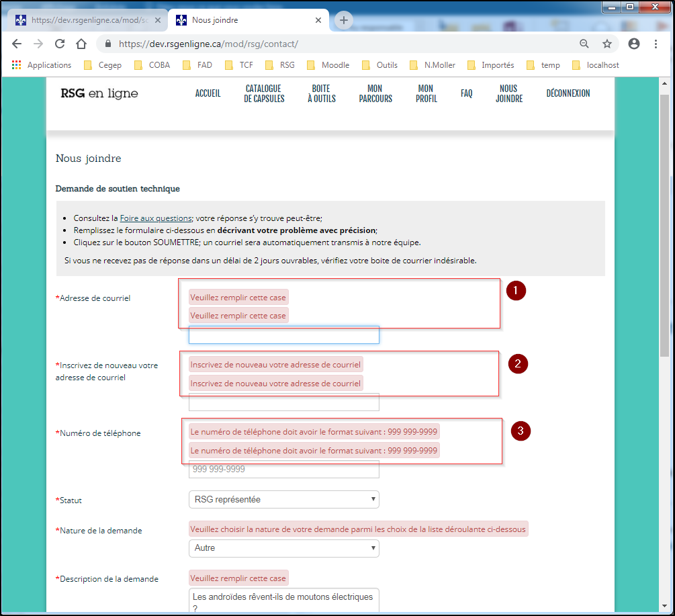675x616 pixels.
Task: Open the Moodle bookmarks folder
Action: (328, 65)
